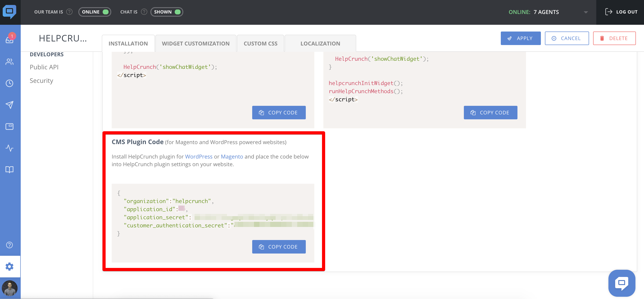
Task: Open the settings gear icon
Action: click(x=9, y=267)
